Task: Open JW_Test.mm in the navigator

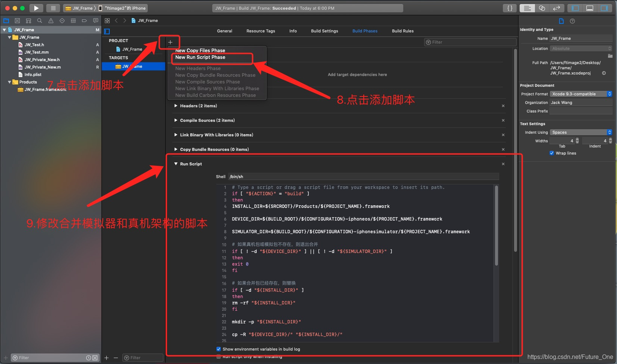Action: 37,52
